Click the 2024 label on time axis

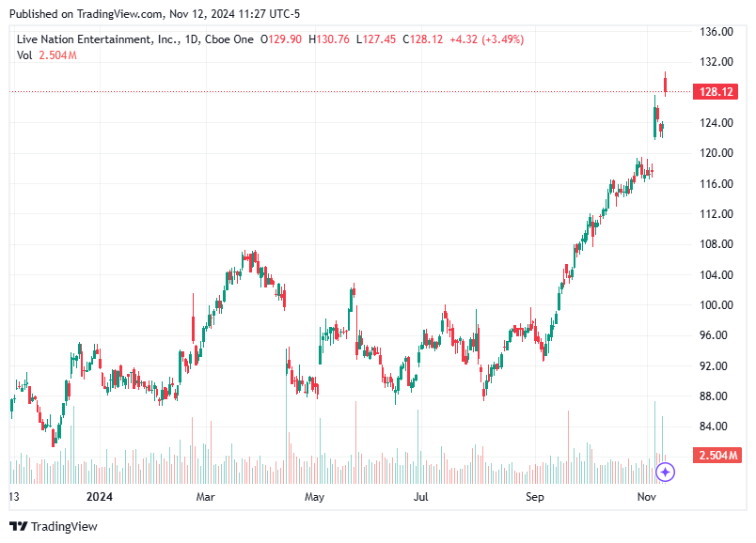(x=100, y=497)
